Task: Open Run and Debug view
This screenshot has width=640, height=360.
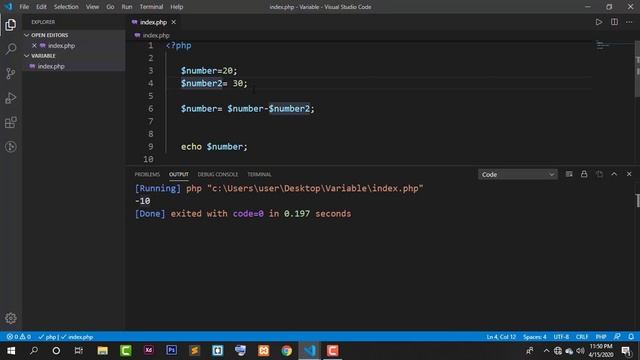Action: click(x=11, y=98)
